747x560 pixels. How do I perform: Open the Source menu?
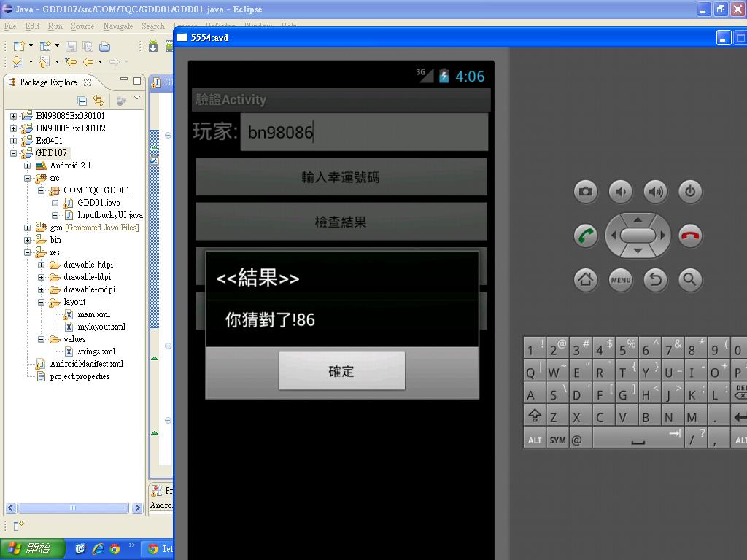82,26
